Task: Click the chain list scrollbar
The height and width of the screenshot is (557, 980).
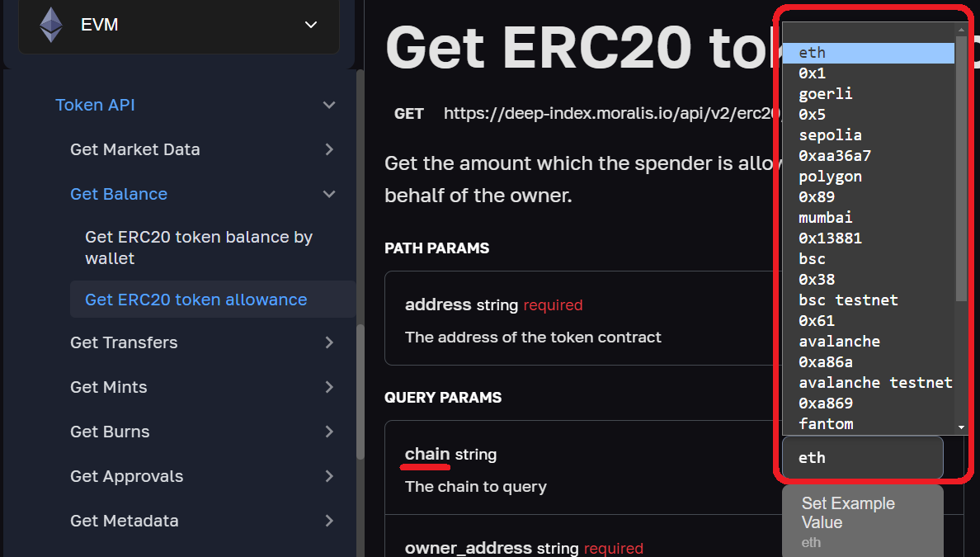Action: (961, 165)
